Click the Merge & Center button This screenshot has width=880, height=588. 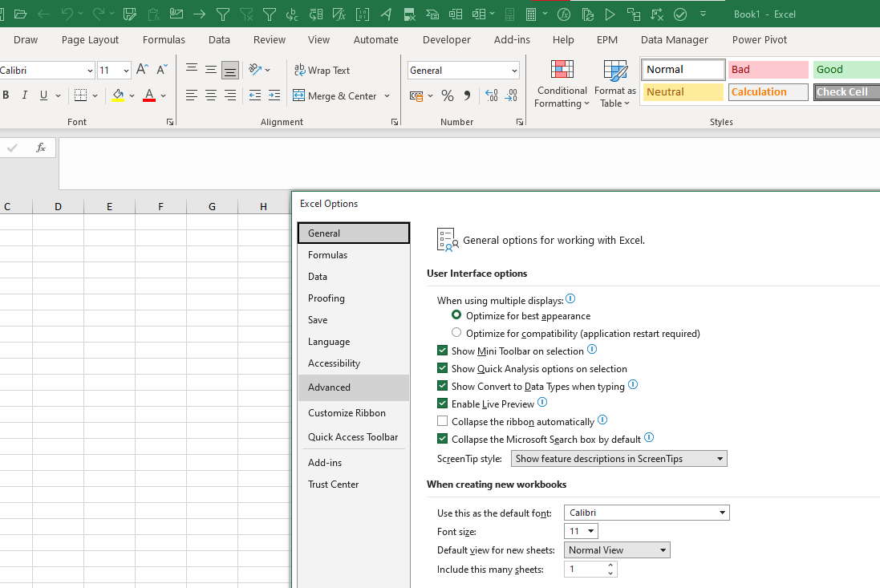click(342, 95)
